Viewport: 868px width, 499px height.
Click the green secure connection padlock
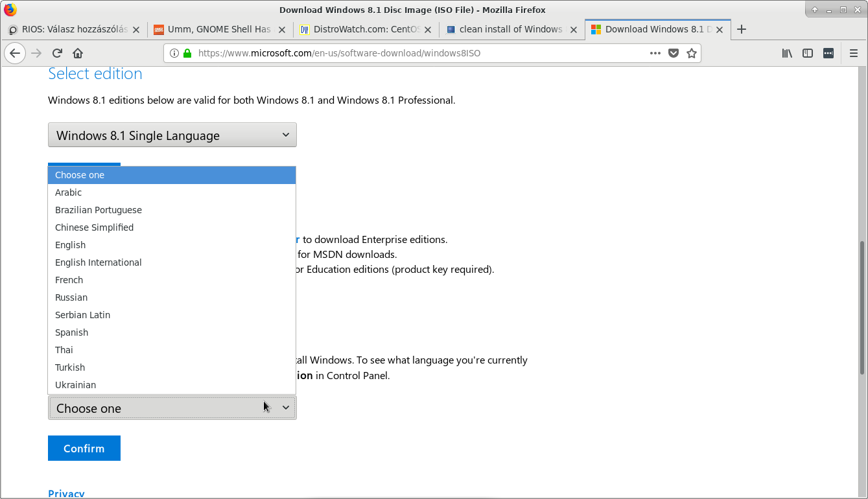tap(187, 53)
